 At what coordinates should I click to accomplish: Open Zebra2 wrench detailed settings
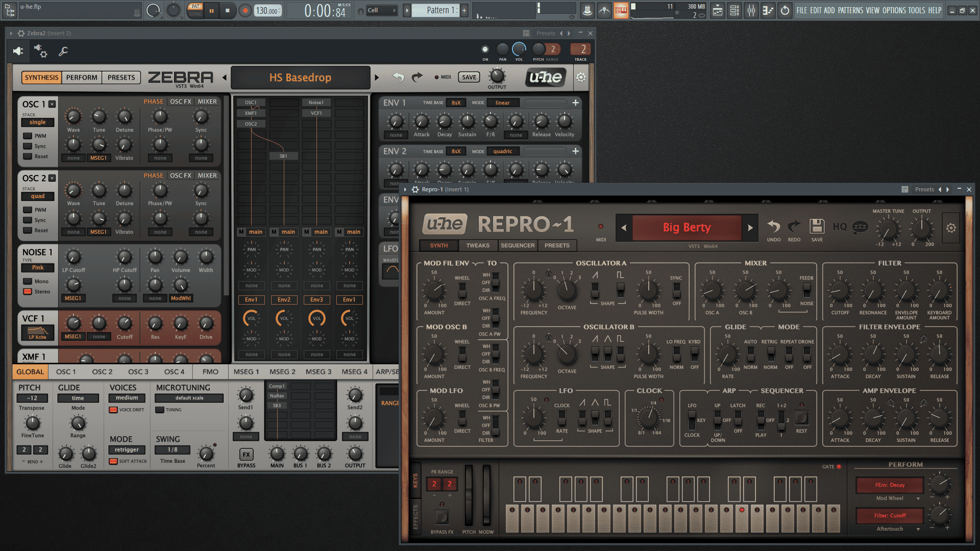(x=63, y=51)
